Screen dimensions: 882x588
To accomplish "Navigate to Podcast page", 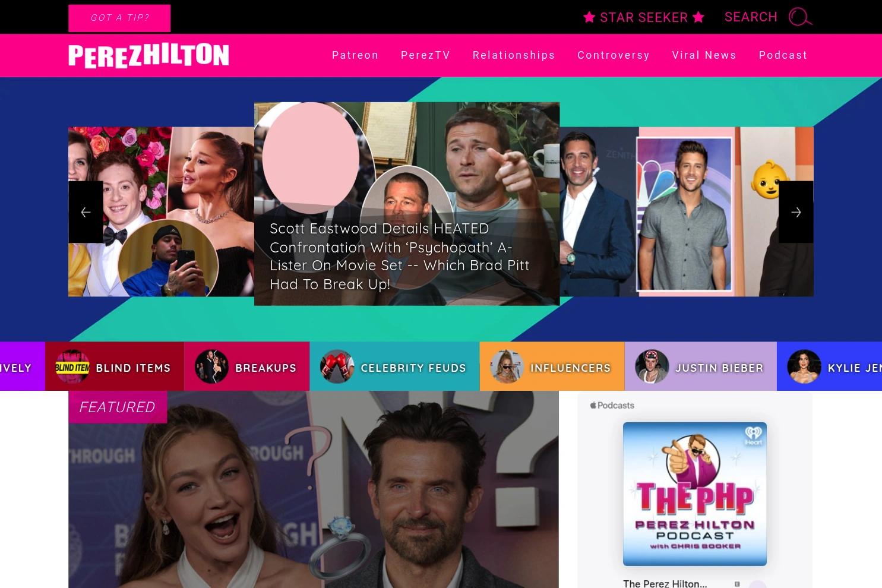I will click(783, 55).
